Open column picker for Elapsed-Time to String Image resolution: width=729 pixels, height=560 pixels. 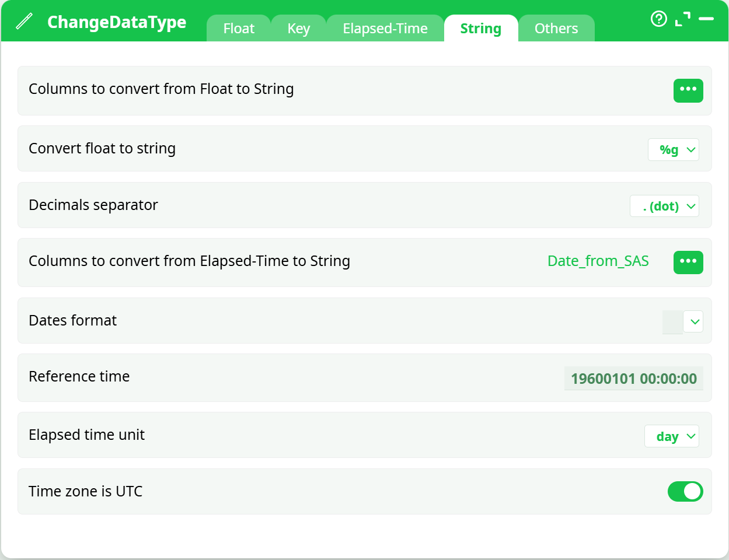click(x=688, y=262)
